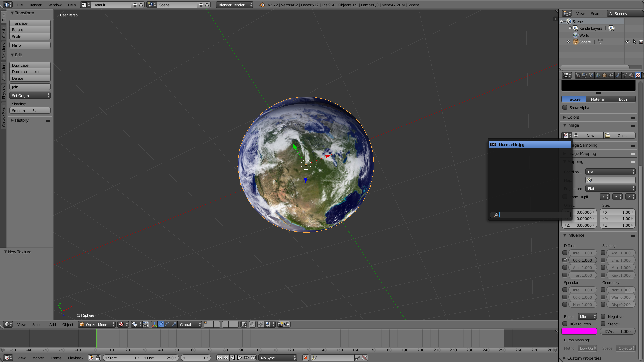Switch to World properties globe icon

tap(598, 75)
